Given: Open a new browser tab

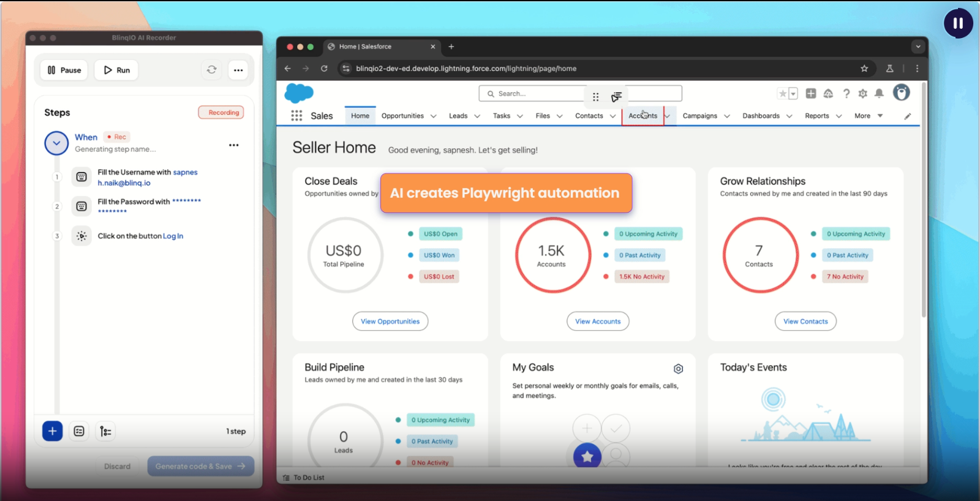Looking at the screenshot, I should pyautogui.click(x=451, y=47).
